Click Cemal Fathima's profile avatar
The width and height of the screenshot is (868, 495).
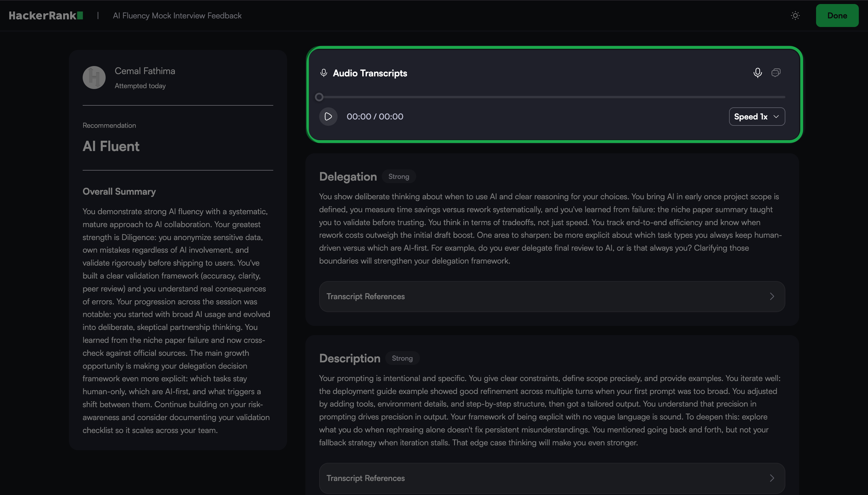point(94,78)
